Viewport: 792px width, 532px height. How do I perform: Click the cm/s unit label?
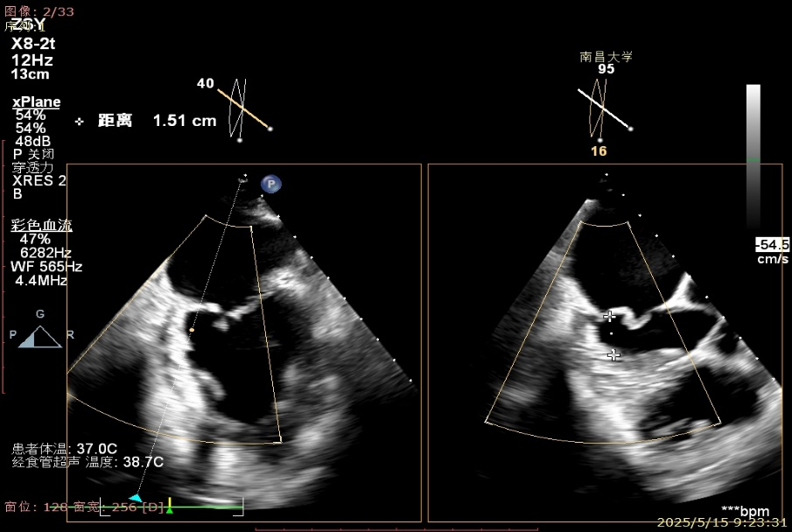pos(773,259)
